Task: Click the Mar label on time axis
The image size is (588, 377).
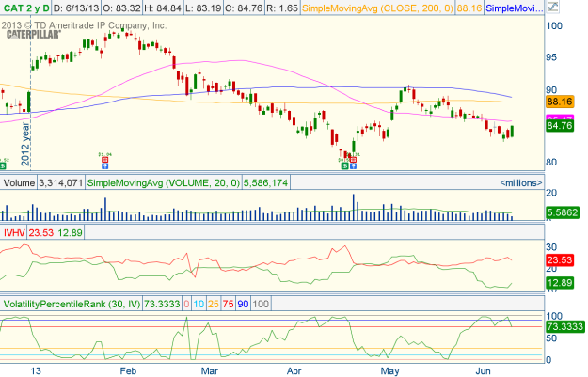Action: [209, 371]
